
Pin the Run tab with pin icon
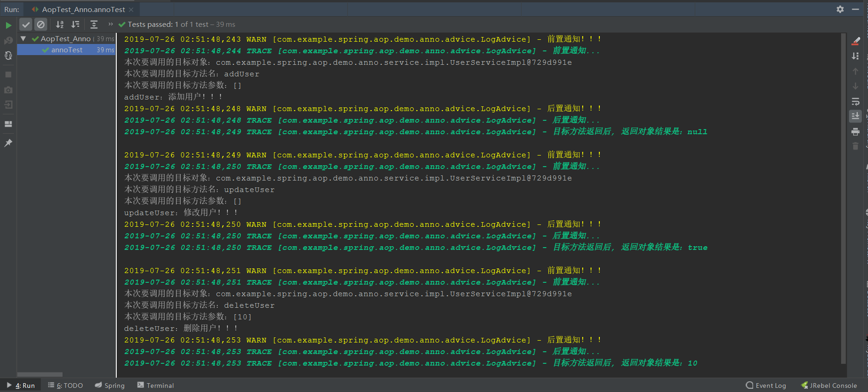pyautogui.click(x=8, y=143)
